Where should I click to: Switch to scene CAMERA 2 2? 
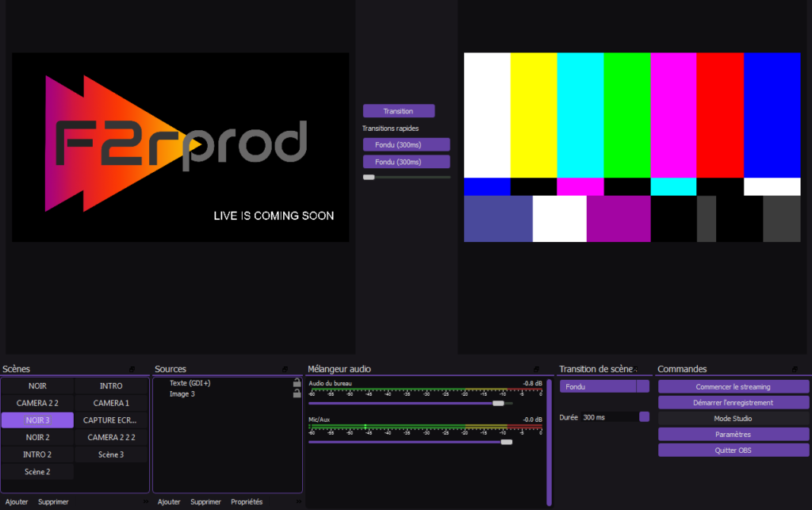pos(37,403)
